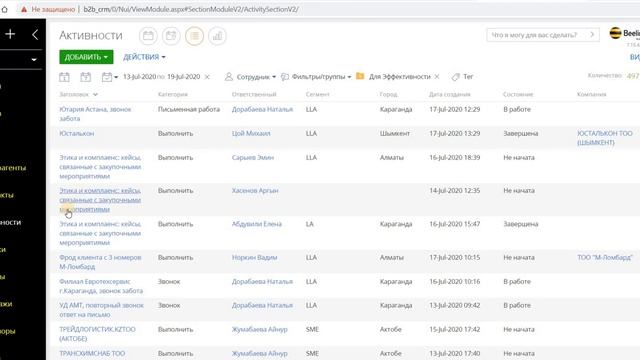Open the Филиал Евротехсервис г.Караганда activity
640x360 pixels.
[x=101, y=286]
